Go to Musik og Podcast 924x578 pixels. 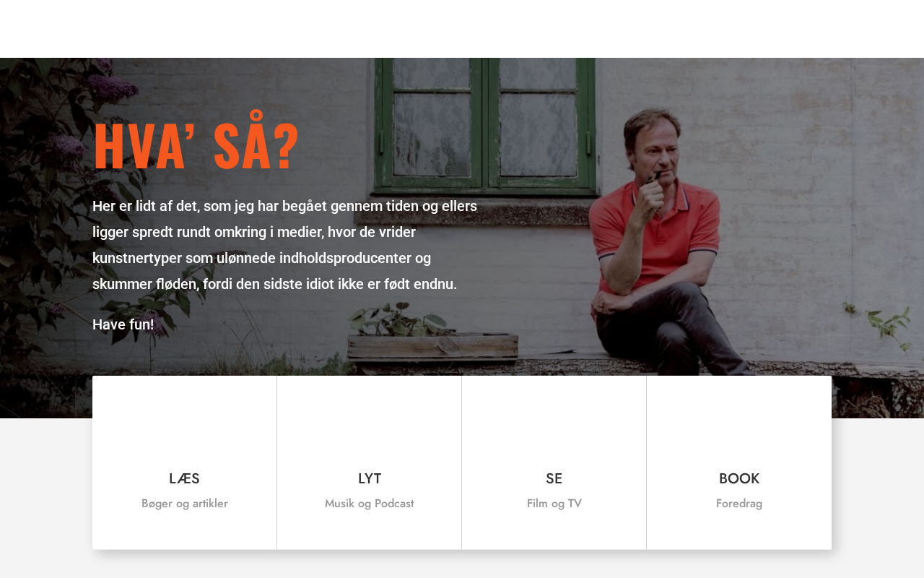[369, 504]
